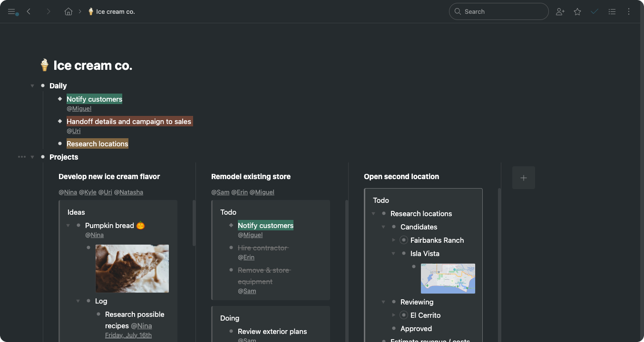Screen dimensions: 644x342
Task: Star this Ice cream co. page
Action: click(577, 12)
